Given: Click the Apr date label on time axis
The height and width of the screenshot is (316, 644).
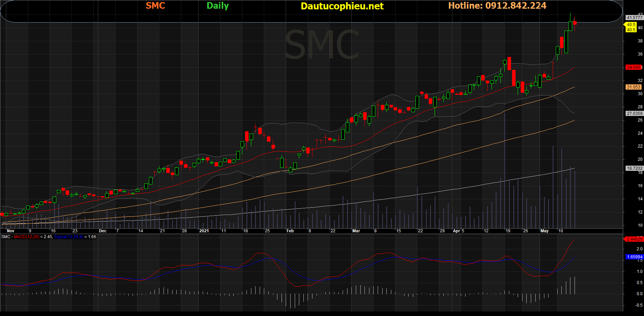Looking at the screenshot, I should (x=457, y=231).
